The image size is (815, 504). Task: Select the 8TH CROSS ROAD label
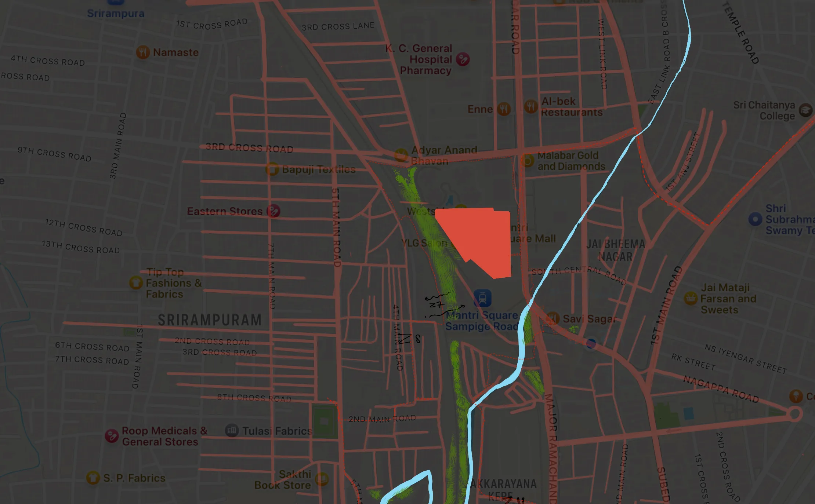(x=254, y=398)
